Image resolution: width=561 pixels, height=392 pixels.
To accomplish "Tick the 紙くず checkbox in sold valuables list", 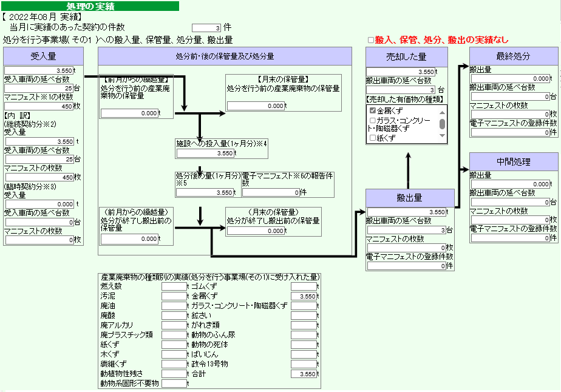I will 372,138.
